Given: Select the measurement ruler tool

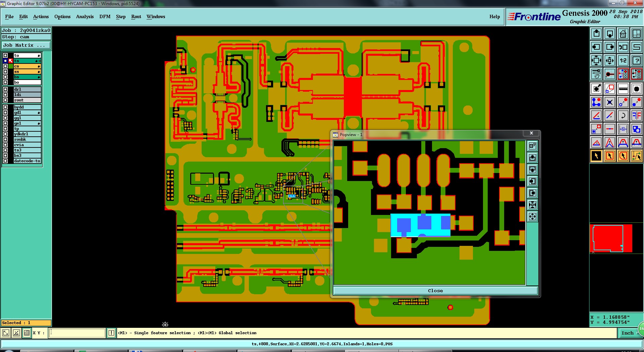Looking at the screenshot, I should [623, 89].
